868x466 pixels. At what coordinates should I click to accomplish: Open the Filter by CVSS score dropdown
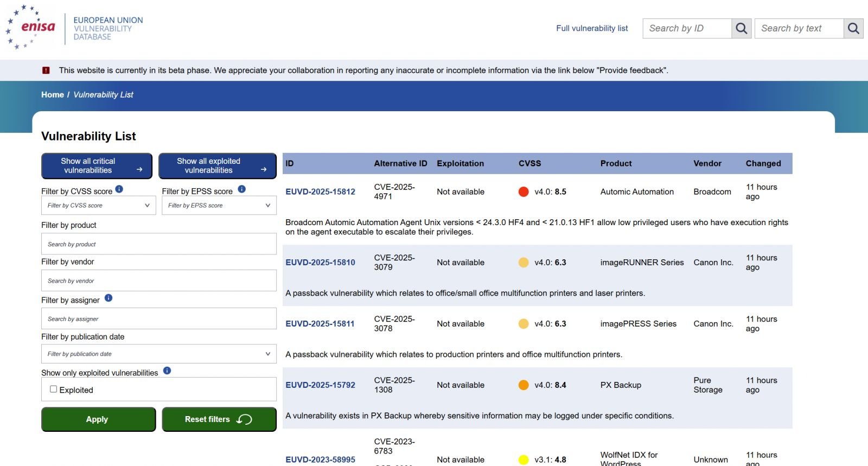pyautogui.click(x=99, y=206)
